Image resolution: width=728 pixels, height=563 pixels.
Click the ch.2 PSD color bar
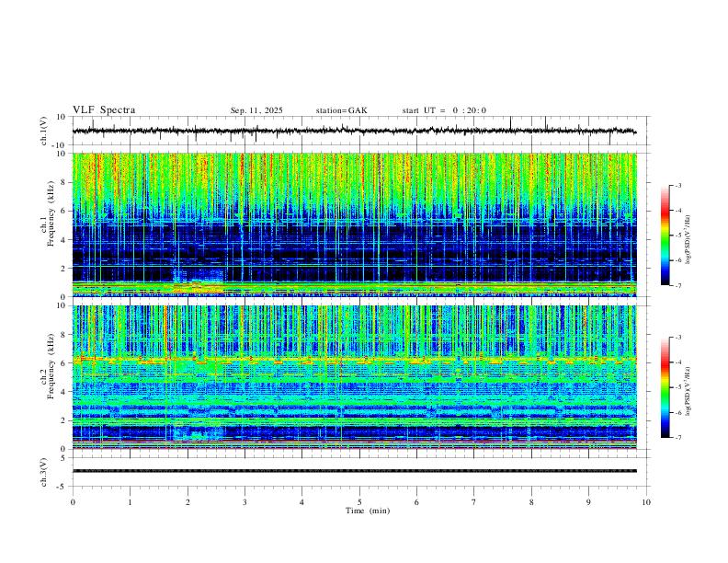(x=665, y=387)
